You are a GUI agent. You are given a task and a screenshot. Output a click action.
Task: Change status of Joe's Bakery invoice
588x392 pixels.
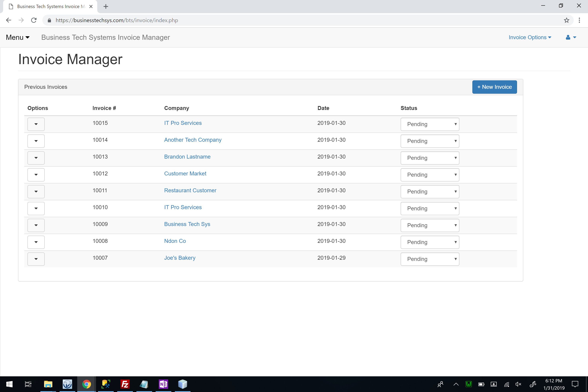[x=429, y=259]
